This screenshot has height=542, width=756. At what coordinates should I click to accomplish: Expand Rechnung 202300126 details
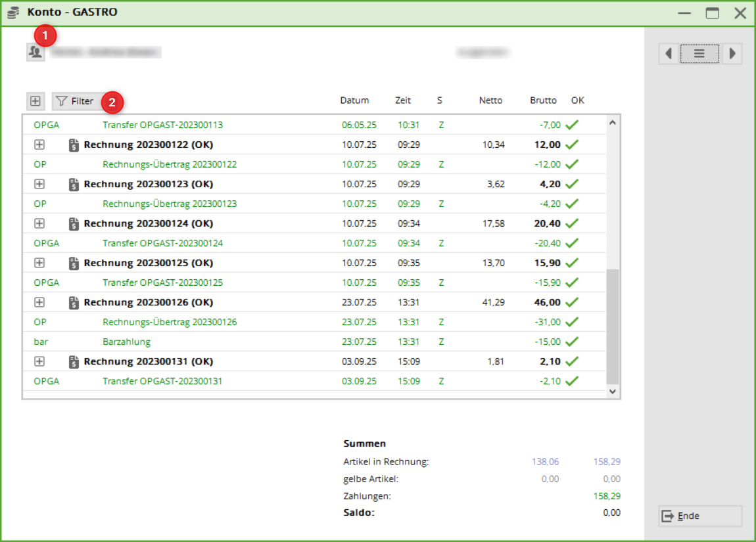click(39, 302)
